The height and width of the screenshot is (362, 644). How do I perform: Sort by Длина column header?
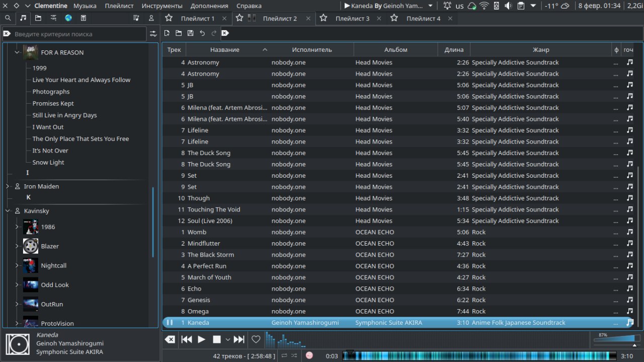coord(454,49)
